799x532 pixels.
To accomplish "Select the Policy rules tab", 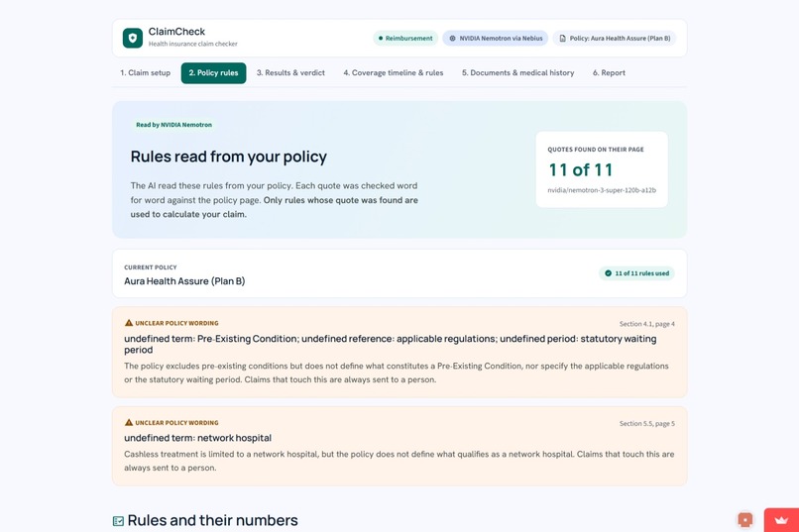I will click(x=213, y=72).
